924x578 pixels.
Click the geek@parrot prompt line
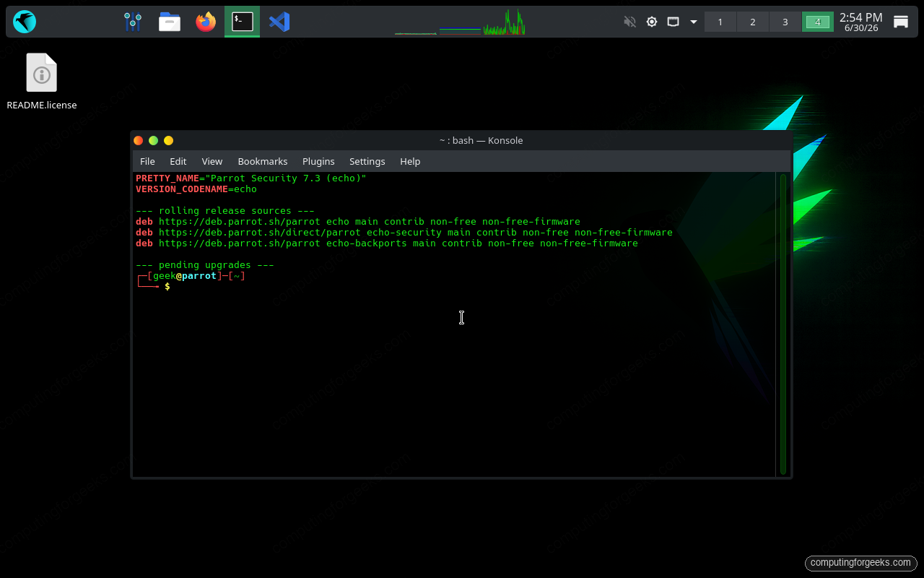click(191, 276)
